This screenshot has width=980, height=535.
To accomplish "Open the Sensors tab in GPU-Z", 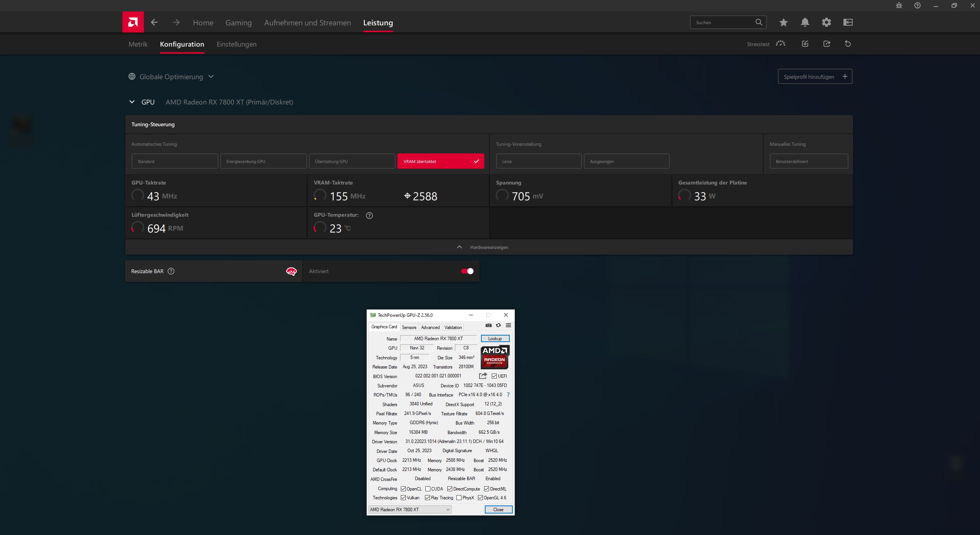I will pyautogui.click(x=409, y=327).
